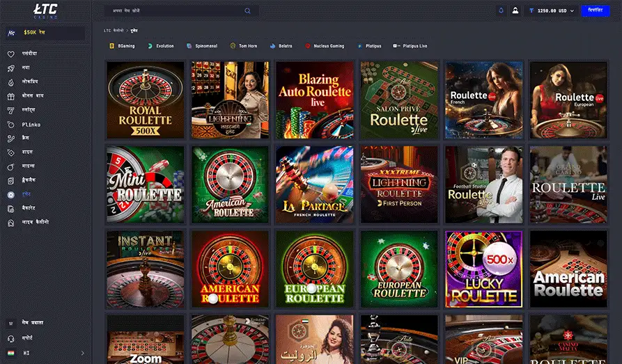Click the blue Deposit button

595,10
